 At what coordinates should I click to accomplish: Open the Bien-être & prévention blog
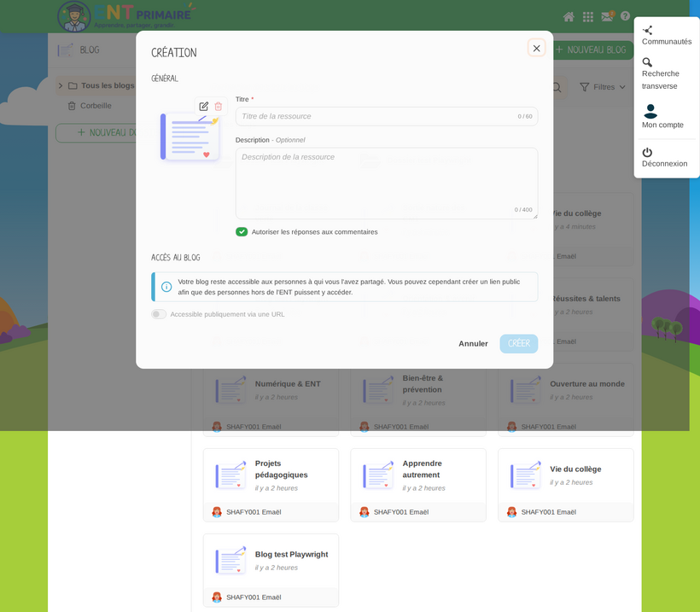[418, 399]
